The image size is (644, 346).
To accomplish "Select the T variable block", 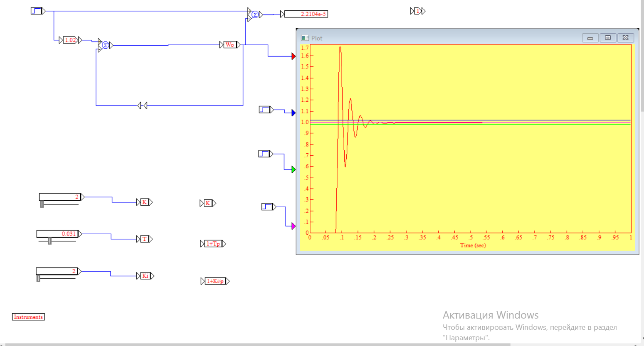I will pyautogui.click(x=145, y=239).
